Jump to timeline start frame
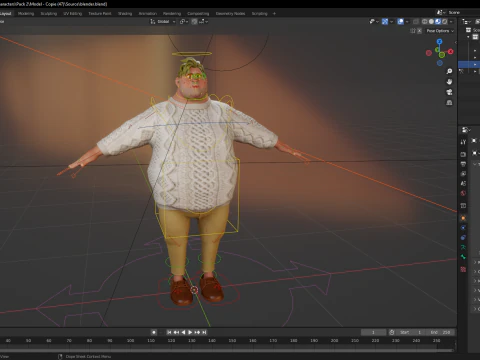This screenshot has height=360, width=480. [x=169, y=332]
